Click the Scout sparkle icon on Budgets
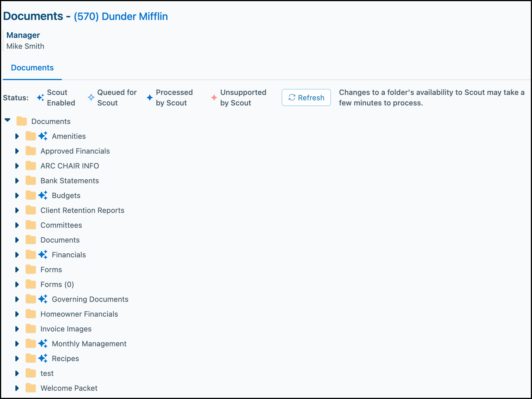 (43, 195)
